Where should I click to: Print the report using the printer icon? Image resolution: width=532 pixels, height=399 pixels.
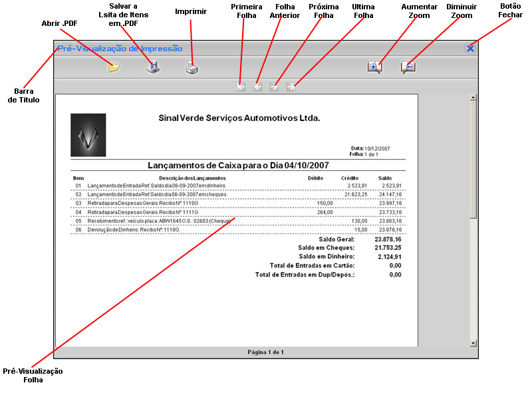point(192,67)
